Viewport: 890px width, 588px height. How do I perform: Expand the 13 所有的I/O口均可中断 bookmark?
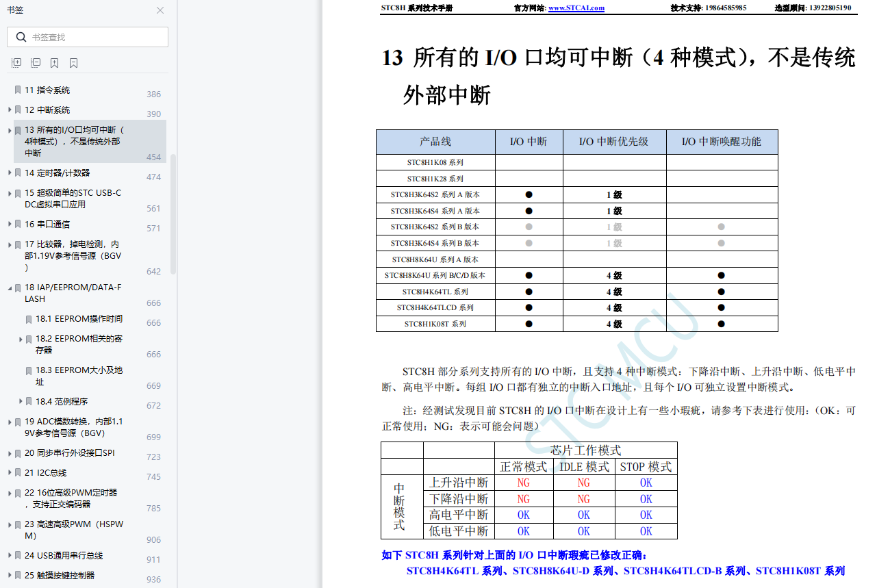tap(10, 129)
